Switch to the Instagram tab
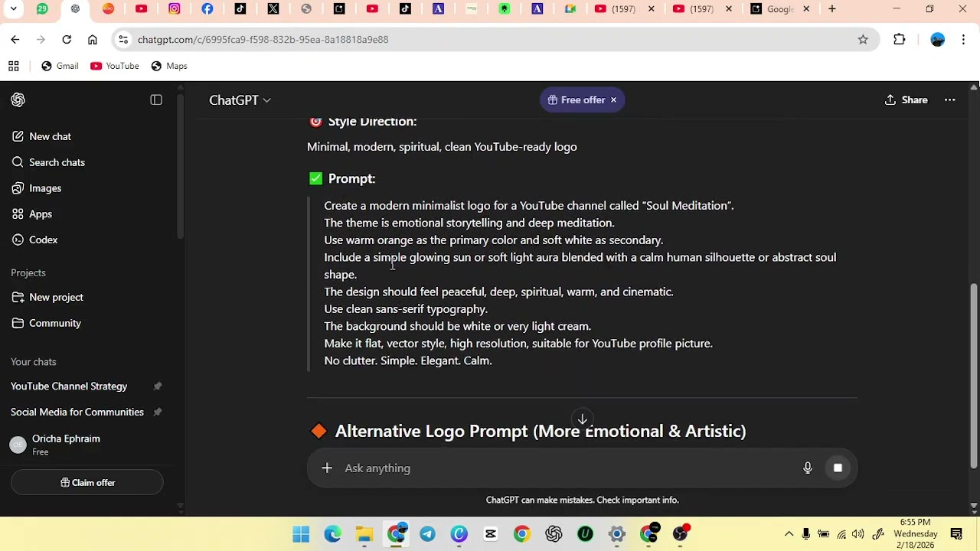Viewport: 980px width, 551px height. (x=175, y=9)
